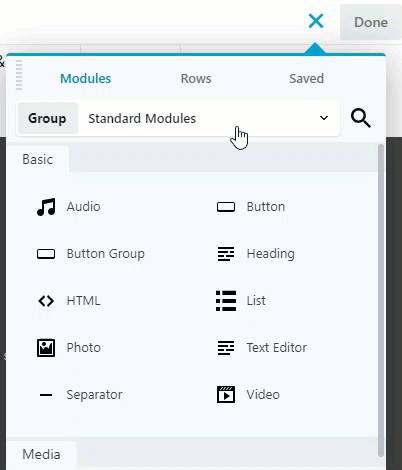Image resolution: width=402 pixels, height=470 pixels.
Task: Open module search with the magnifier icon
Action: 361,118
